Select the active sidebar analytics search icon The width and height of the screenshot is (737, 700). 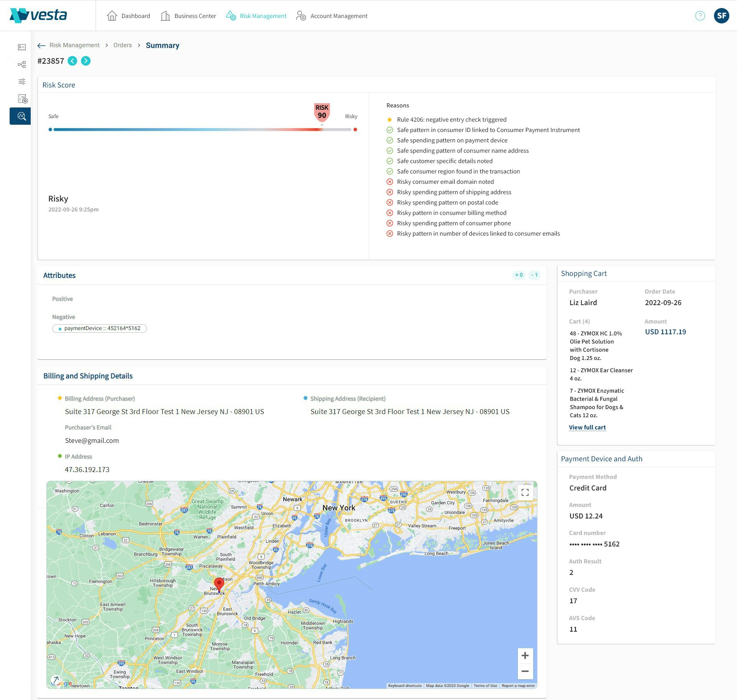[x=21, y=116]
